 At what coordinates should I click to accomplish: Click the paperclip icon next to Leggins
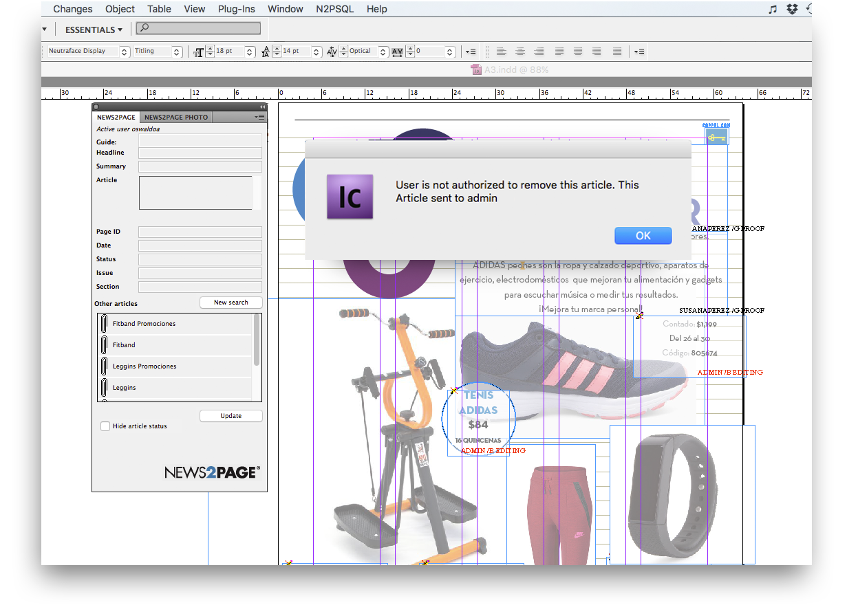(104, 388)
